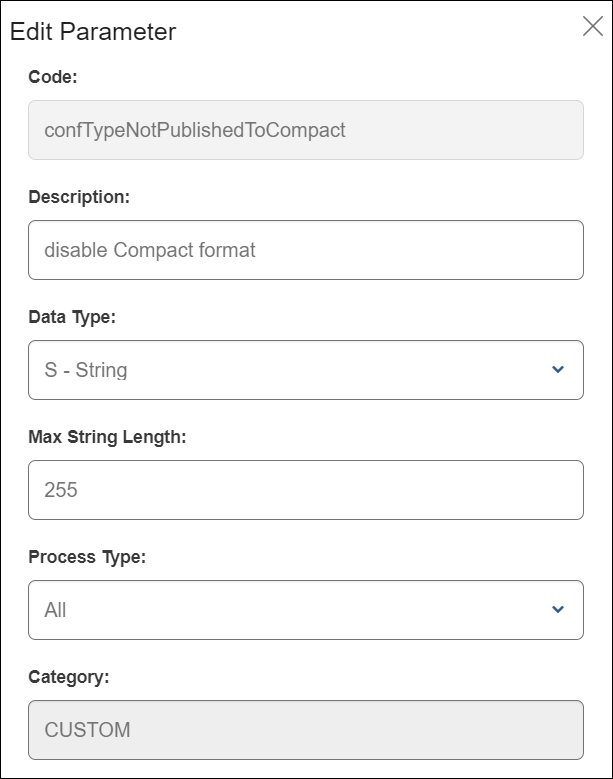Click the 'Data Type:' label
Image resolution: width=613 pixels, height=779 pixels.
(72, 317)
